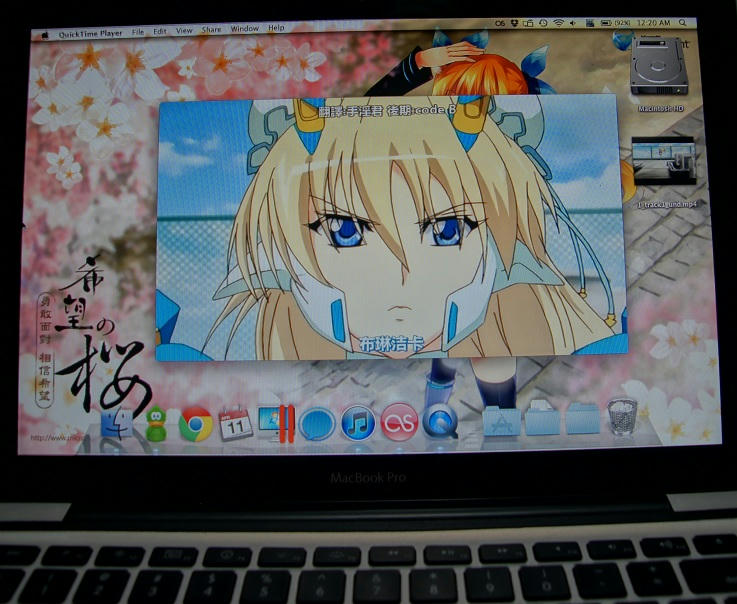
Task: Click the Last.fm menu bar status icon
Action: [500, 23]
